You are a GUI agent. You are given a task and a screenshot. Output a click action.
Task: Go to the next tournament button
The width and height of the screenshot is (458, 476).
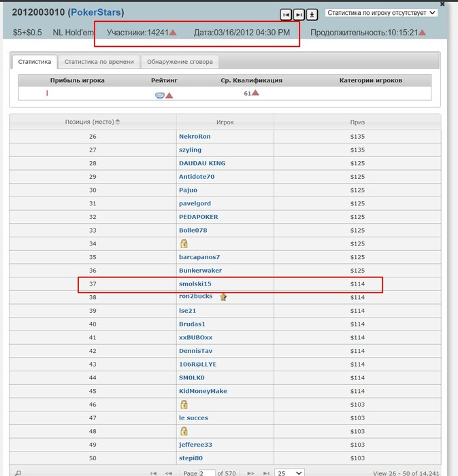pyautogui.click(x=299, y=14)
